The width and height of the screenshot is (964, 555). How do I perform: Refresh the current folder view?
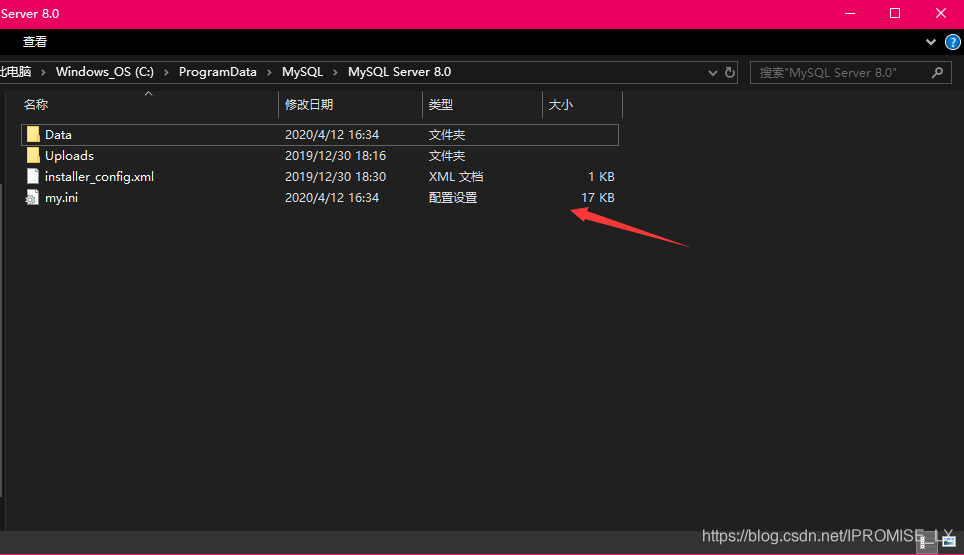(730, 73)
